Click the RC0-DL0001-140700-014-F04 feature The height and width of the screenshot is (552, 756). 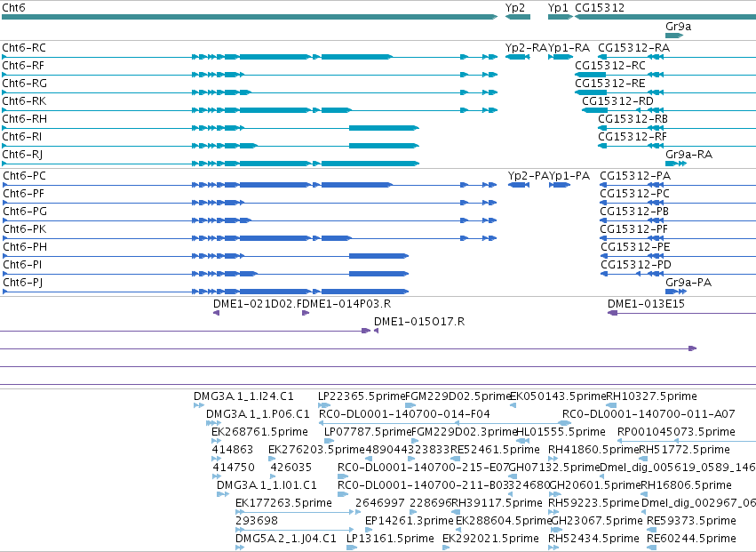[x=404, y=414]
